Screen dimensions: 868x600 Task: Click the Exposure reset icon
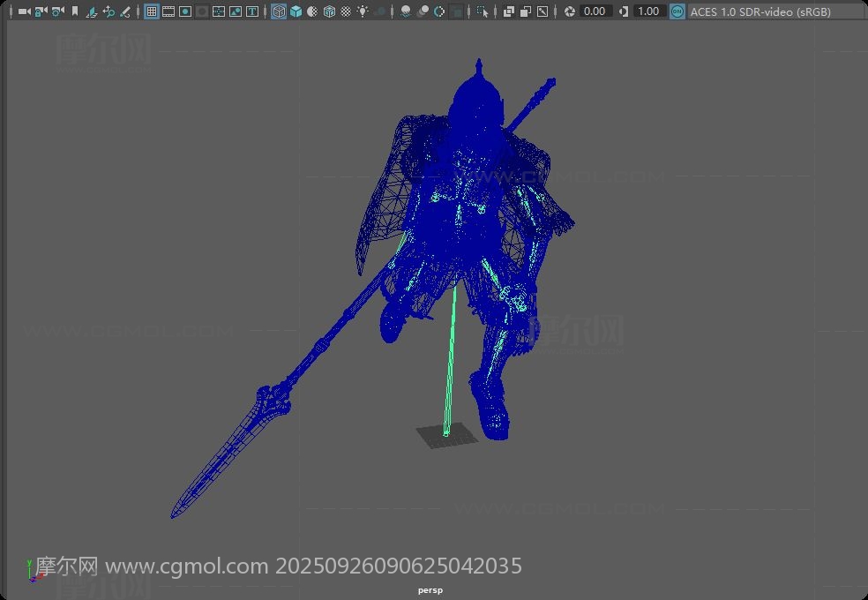(570, 11)
